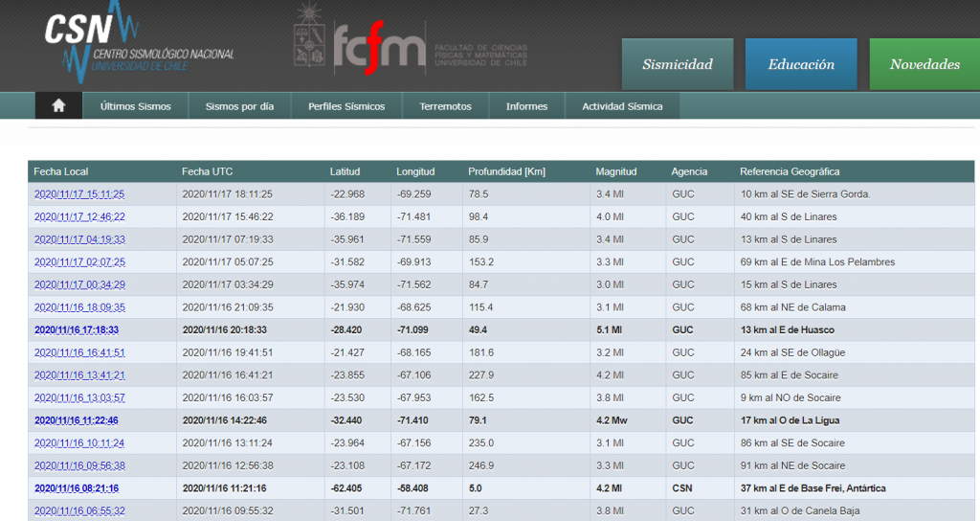Image resolution: width=980 pixels, height=521 pixels.
Task: Open the earthquake 2020/11/16 06:55:32
Action: click(x=79, y=511)
